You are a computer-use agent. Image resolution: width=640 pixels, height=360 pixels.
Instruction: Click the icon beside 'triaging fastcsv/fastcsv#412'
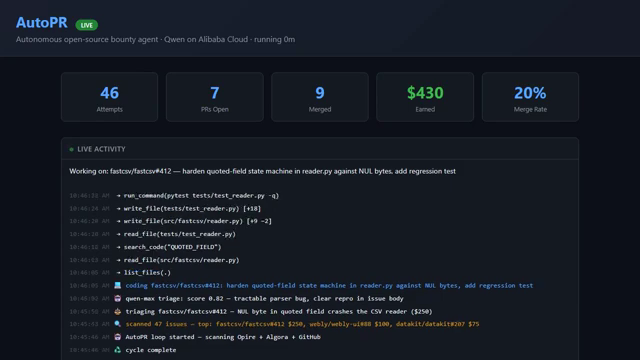pyautogui.click(x=118, y=311)
